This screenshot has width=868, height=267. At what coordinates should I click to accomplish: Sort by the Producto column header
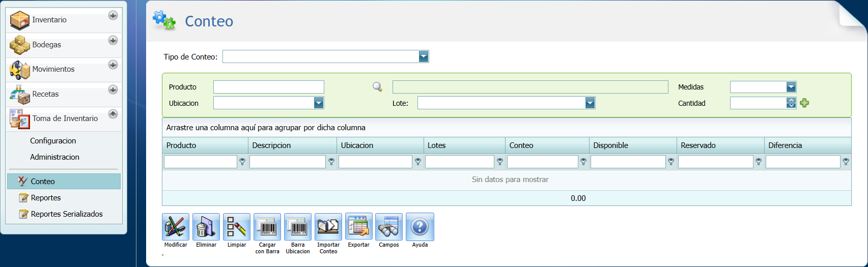click(206, 145)
